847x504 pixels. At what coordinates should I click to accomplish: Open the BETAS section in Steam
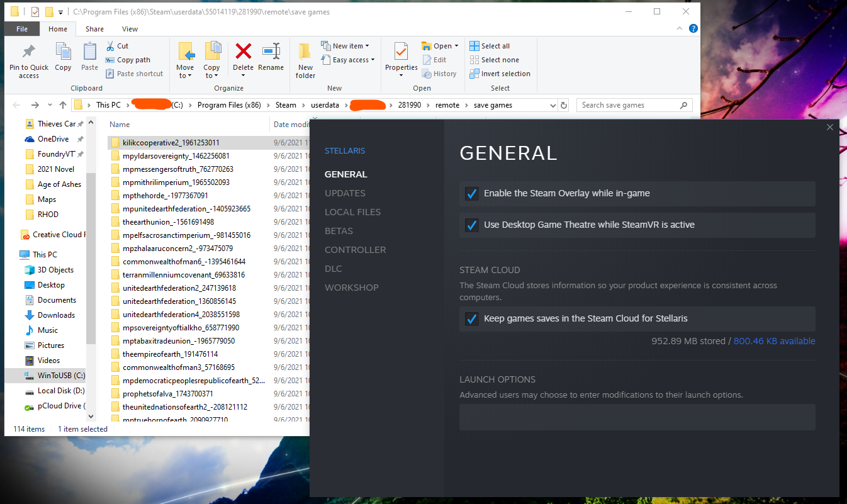coord(339,231)
